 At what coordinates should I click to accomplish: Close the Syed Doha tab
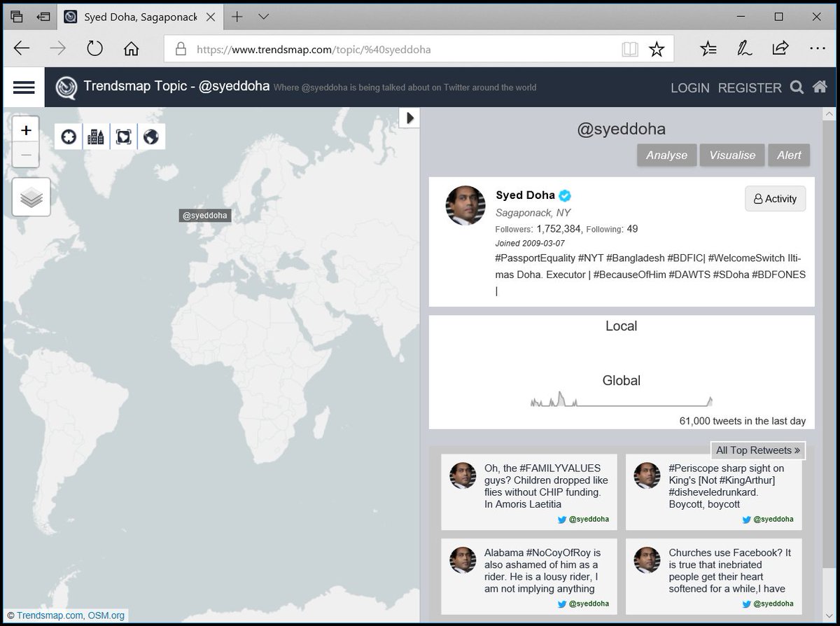coord(212,17)
